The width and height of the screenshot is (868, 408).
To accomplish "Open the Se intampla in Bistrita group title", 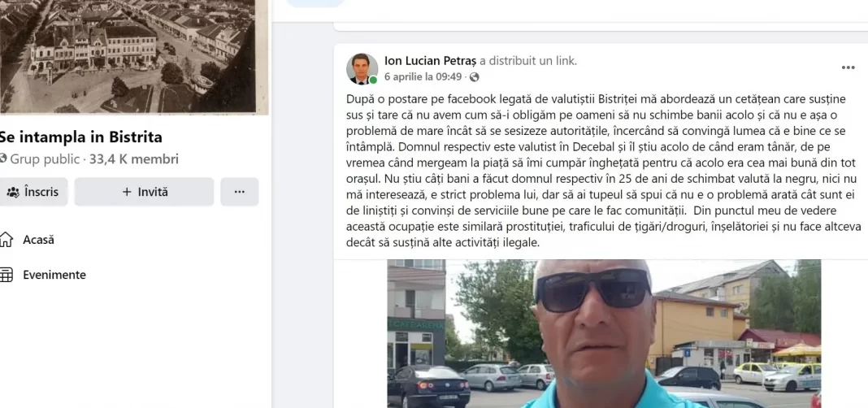I will coord(80,137).
